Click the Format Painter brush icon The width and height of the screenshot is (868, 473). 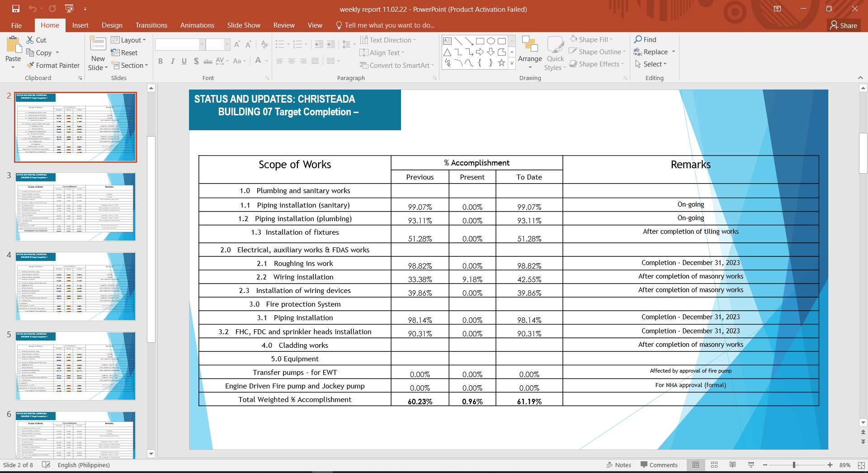click(30, 65)
